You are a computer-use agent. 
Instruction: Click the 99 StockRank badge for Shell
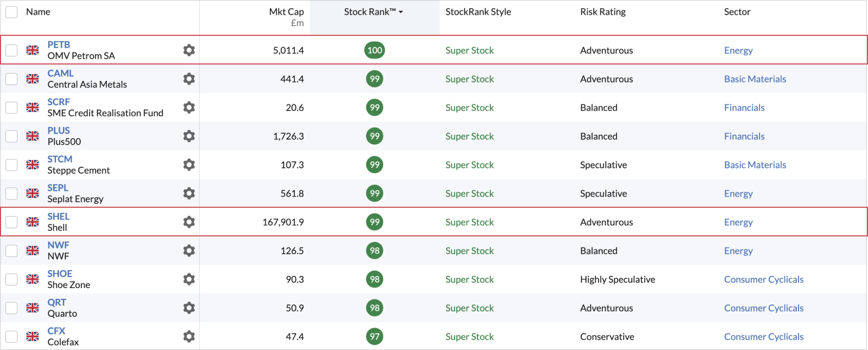click(x=375, y=222)
